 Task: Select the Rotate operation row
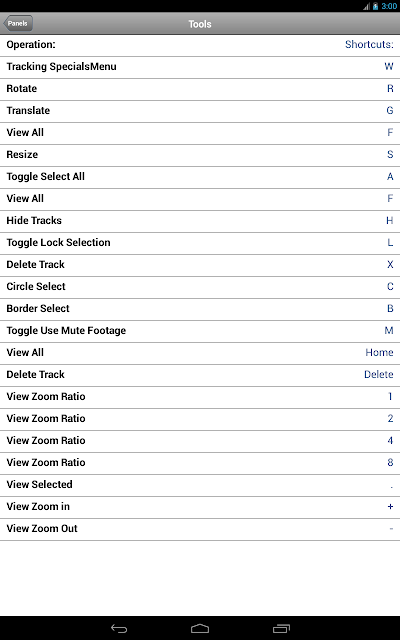(200, 89)
